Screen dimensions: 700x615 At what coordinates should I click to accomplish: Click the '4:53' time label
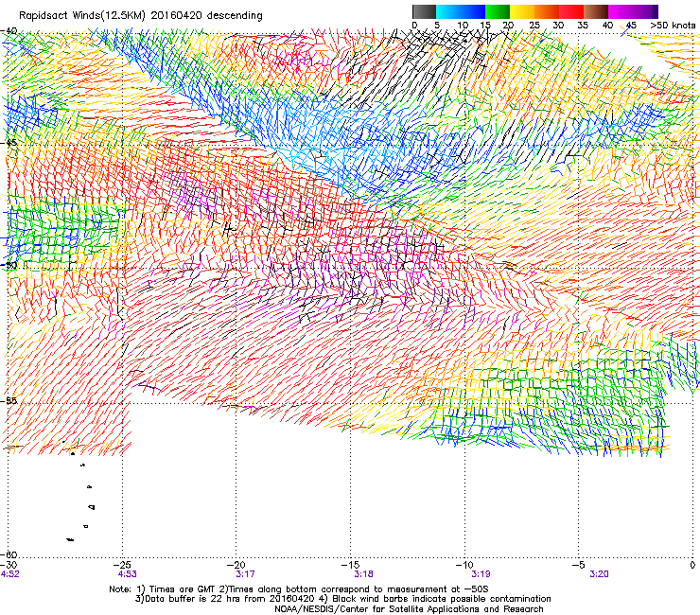[x=128, y=574]
